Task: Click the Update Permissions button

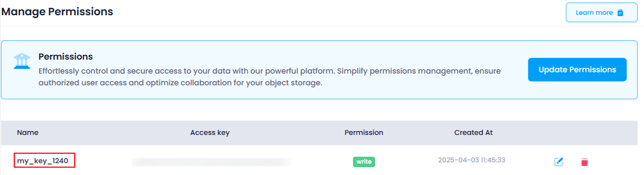Action: point(577,70)
